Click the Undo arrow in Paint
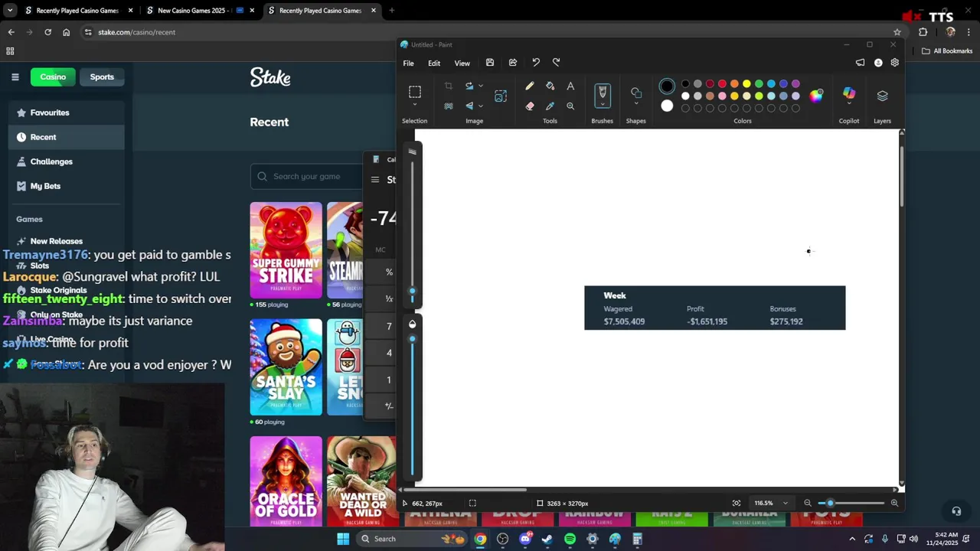Screen dimensions: 980x551 536,63
